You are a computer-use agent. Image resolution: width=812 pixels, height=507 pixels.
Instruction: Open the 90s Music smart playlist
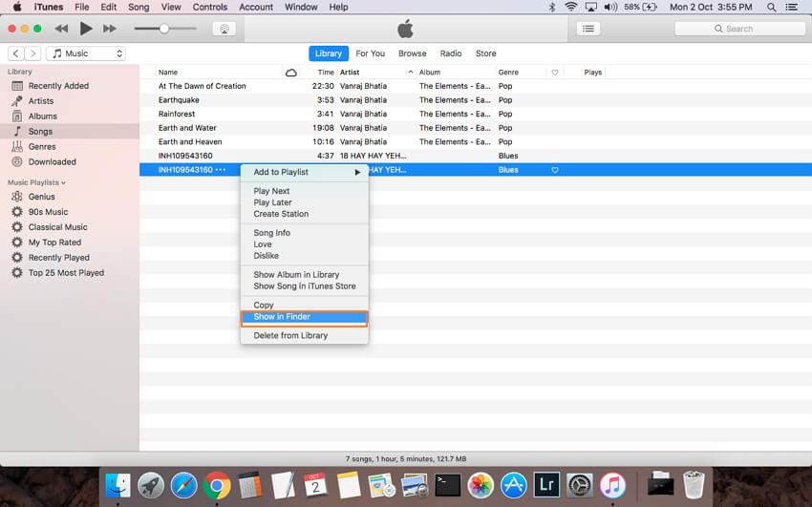(70, 212)
